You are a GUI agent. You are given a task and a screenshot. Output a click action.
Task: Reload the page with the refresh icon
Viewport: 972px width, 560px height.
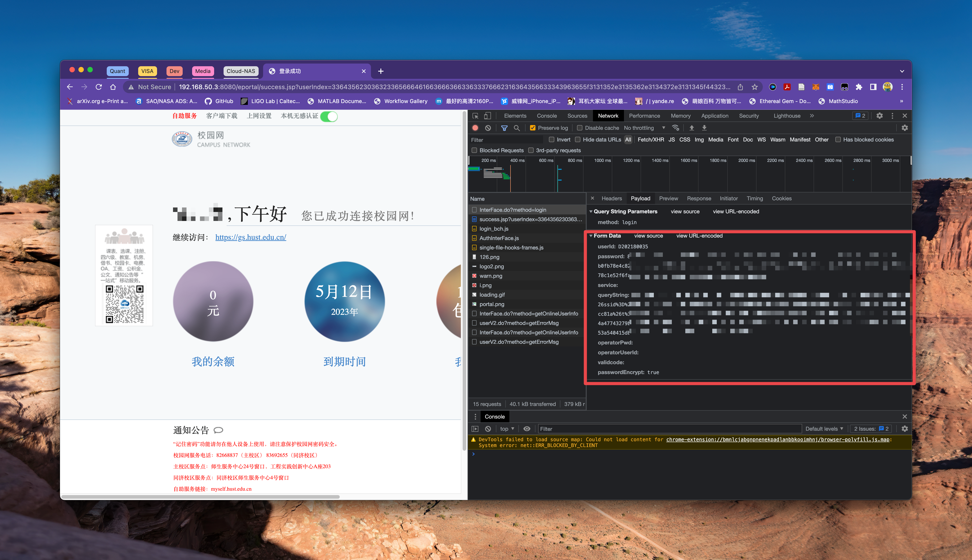(x=98, y=87)
